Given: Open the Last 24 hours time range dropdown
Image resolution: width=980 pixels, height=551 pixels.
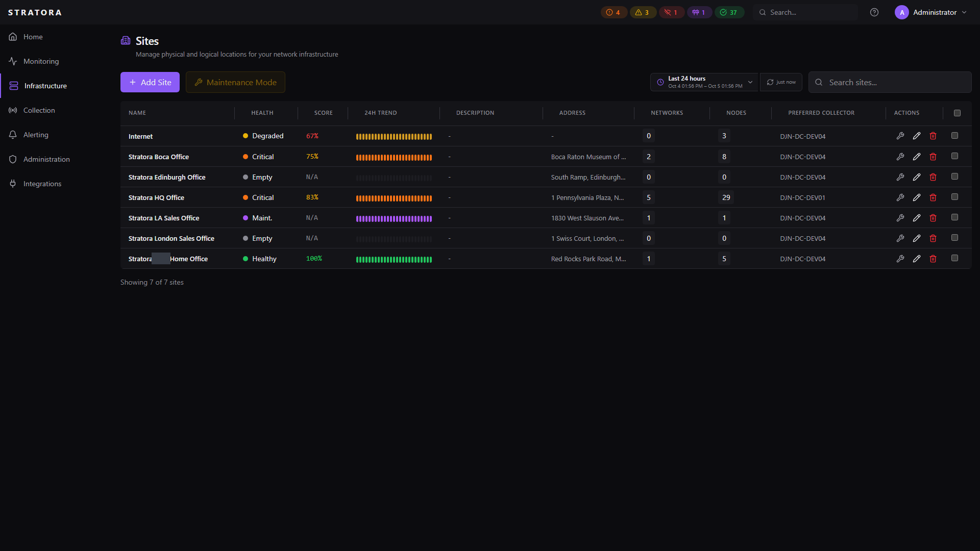Looking at the screenshot, I should click(704, 82).
